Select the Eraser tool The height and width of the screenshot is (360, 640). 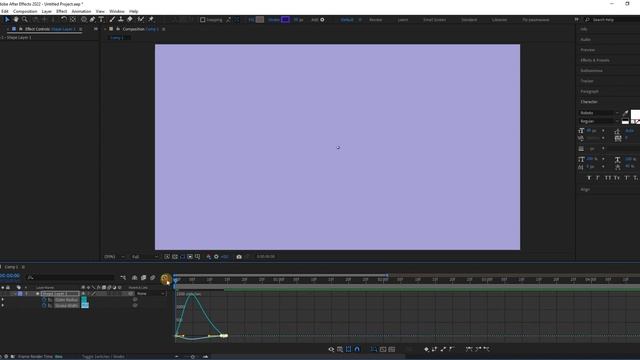[x=130, y=19]
